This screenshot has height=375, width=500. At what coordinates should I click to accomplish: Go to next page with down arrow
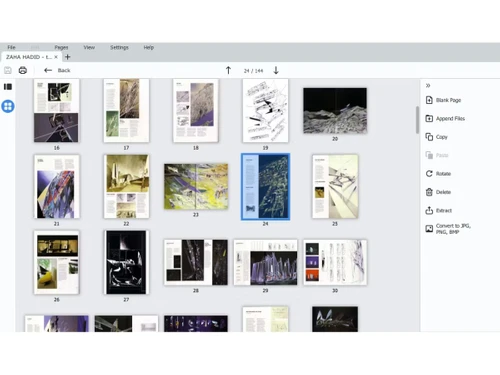pos(276,70)
